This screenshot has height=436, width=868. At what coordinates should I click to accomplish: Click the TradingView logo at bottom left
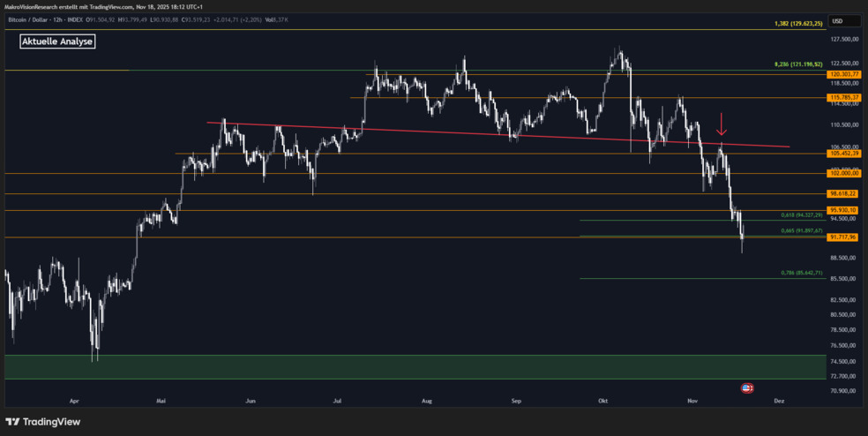[43, 422]
